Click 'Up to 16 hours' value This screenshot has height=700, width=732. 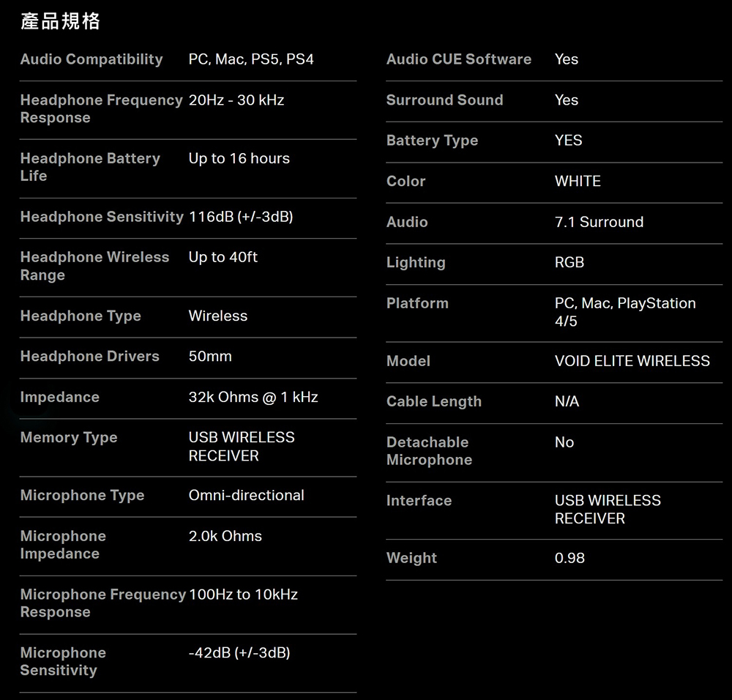point(239,158)
